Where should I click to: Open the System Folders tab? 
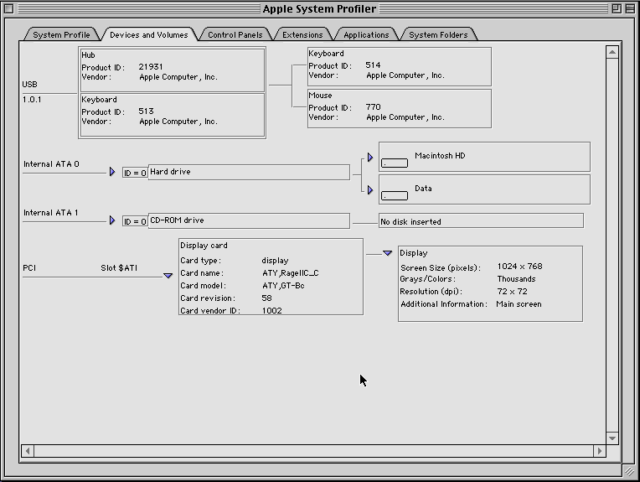coord(438,35)
